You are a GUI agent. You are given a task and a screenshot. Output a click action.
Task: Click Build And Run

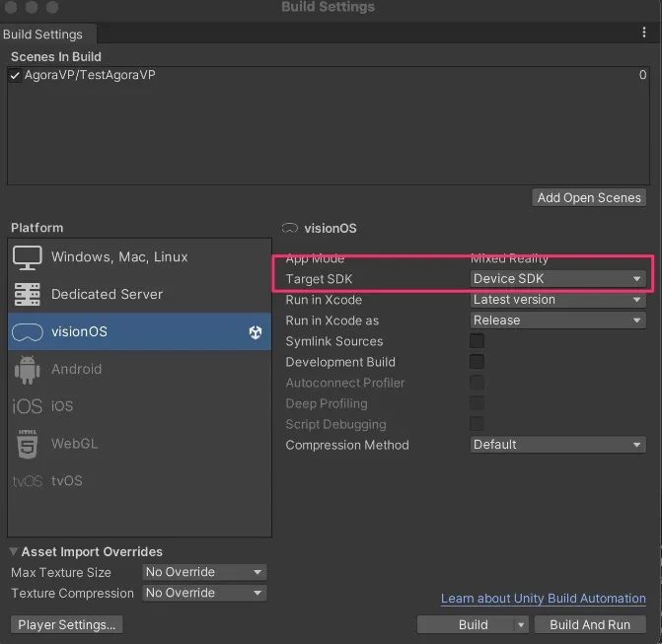(590, 625)
